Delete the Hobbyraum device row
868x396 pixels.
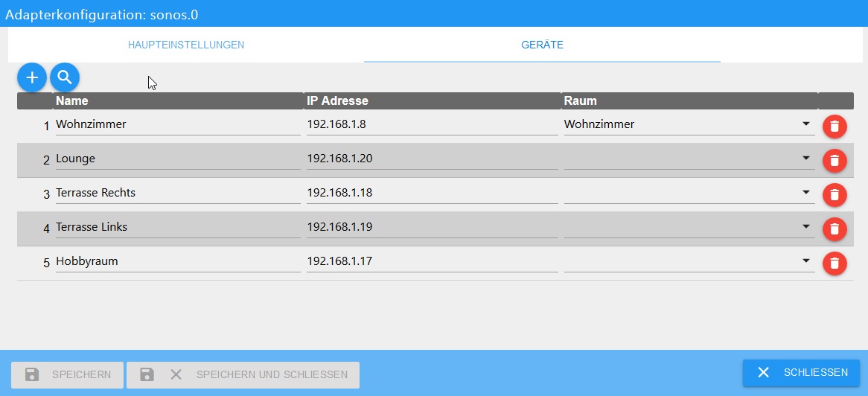click(x=835, y=263)
